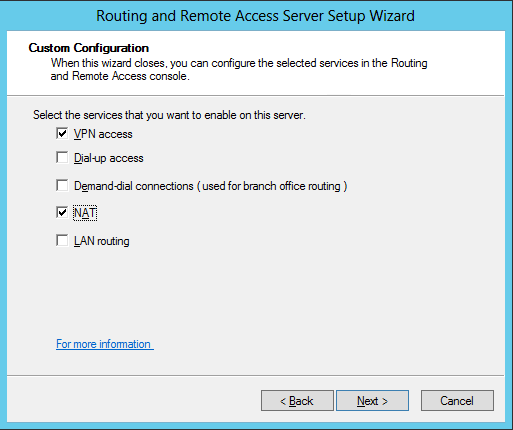This screenshot has height=430, width=513.
Task: Click the "Dial-up access" label text
Action: (109, 158)
